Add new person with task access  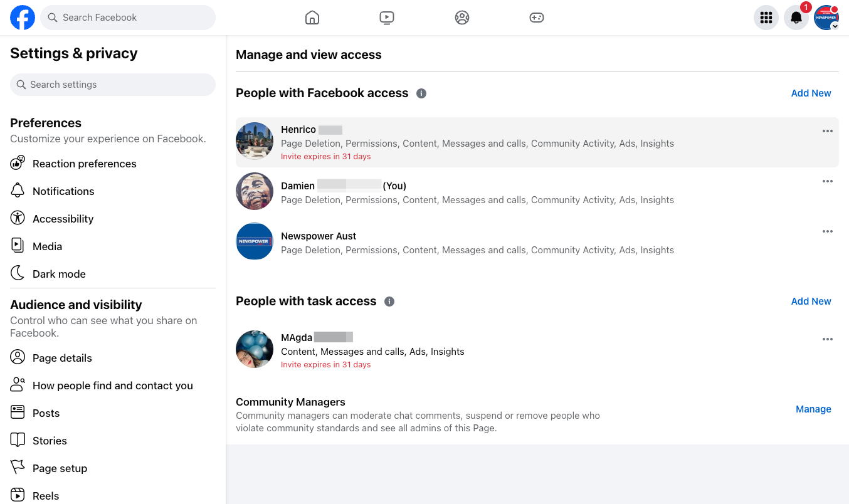811,302
